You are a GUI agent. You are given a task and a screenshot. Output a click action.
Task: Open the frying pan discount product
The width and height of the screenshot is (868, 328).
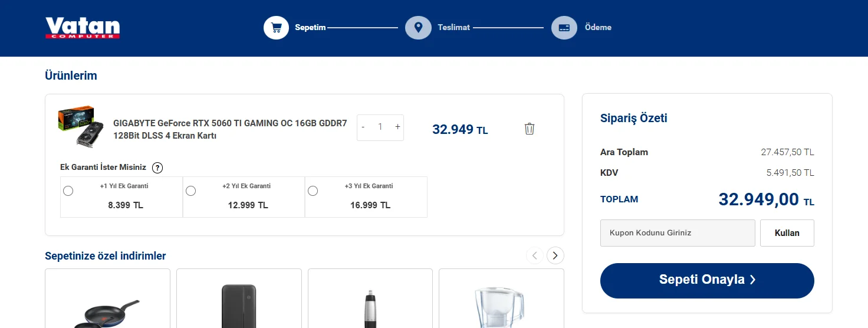tap(107, 299)
